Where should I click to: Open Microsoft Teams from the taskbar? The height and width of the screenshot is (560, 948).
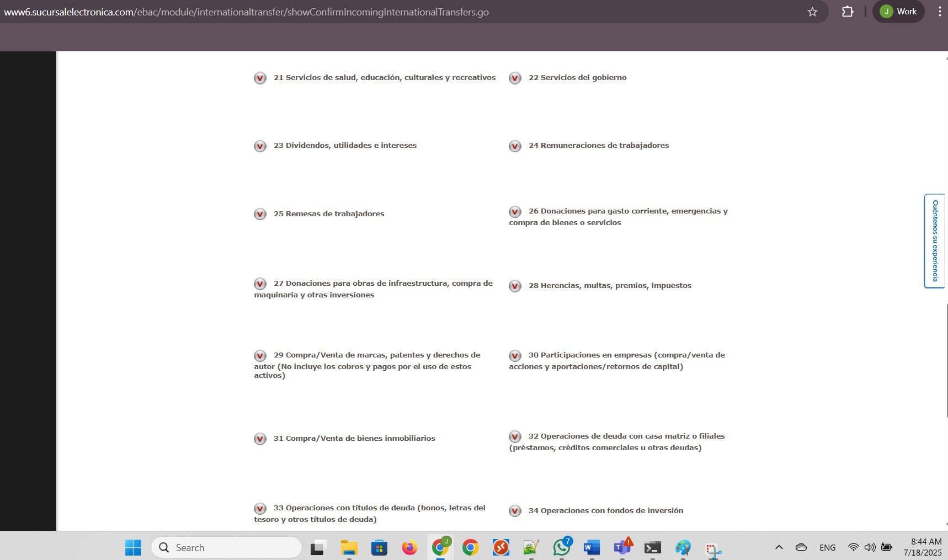tap(622, 547)
